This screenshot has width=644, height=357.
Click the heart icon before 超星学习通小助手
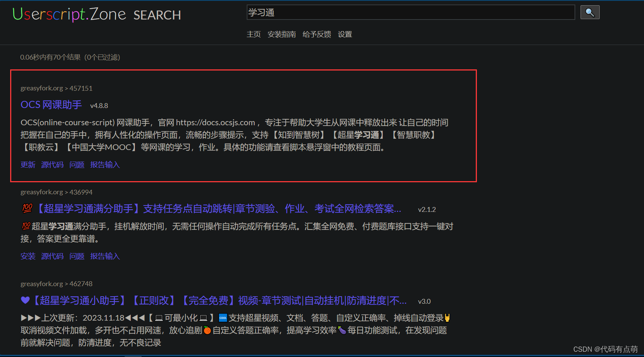pos(25,300)
